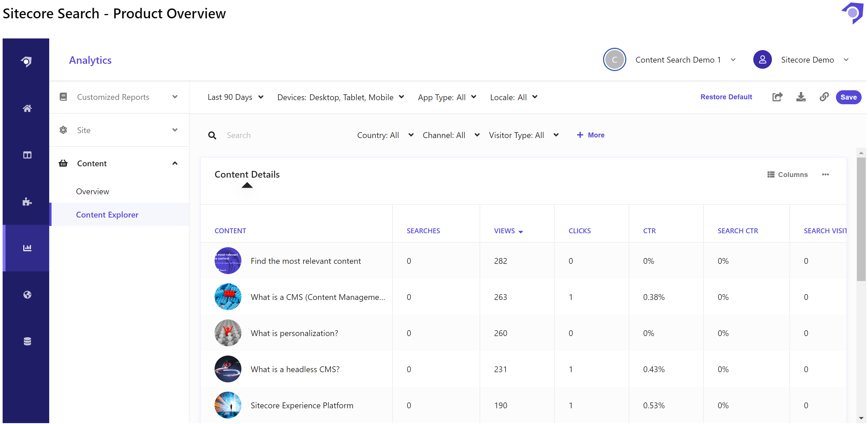Screen dimensions: 868x424
Task: Open the analytics bar chart icon
Action: pyautogui.click(x=27, y=248)
